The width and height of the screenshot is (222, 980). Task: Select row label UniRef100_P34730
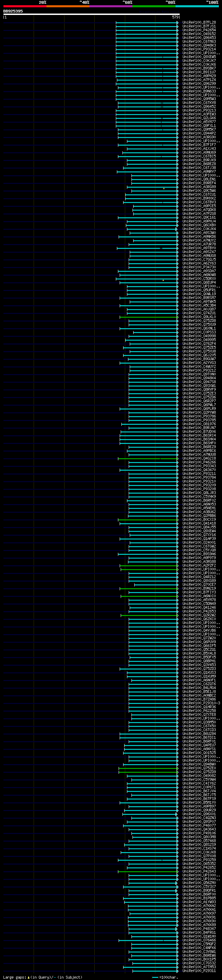[x=199, y=267]
